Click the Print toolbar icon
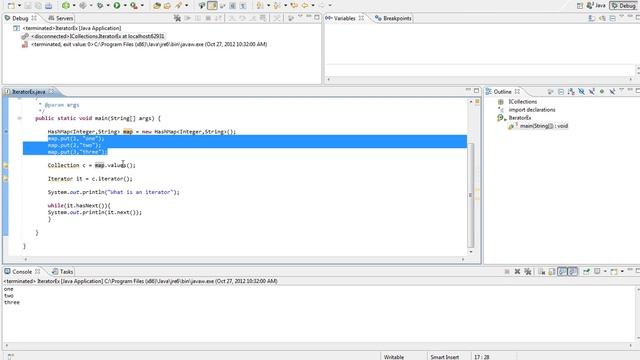 point(48,6)
